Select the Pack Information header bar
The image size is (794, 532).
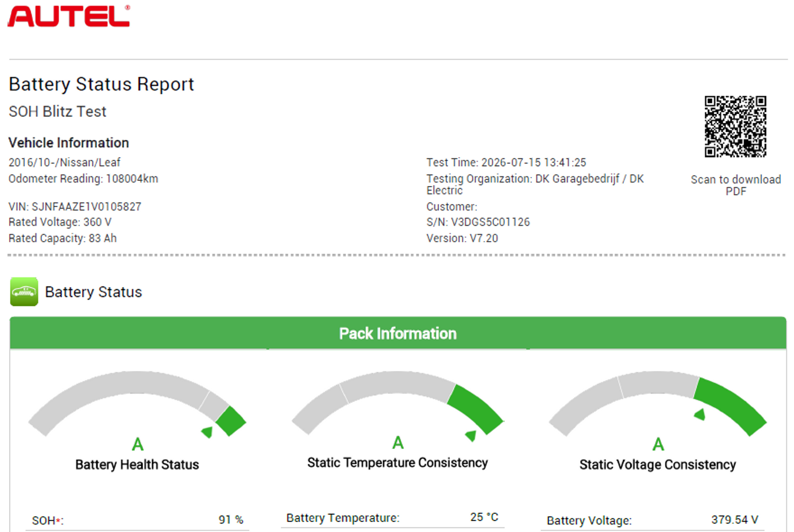[x=398, y=333]
